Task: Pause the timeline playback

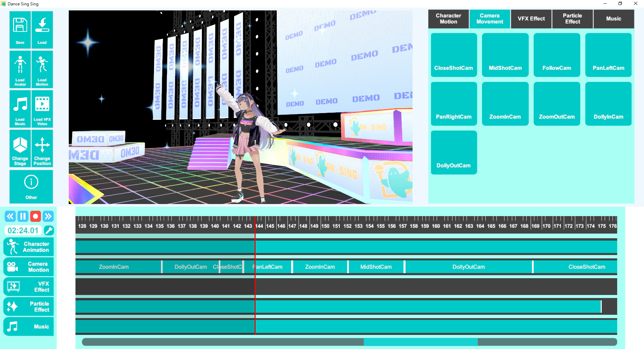Action: tap(23, 216)
